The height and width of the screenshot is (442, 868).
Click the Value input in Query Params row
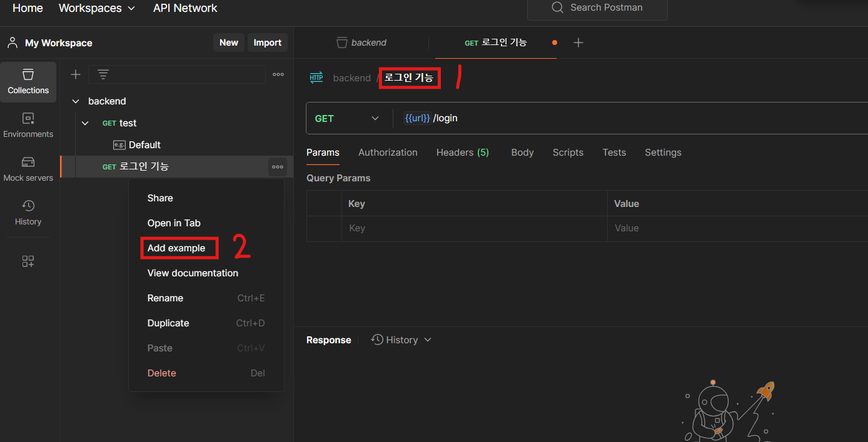737,228
